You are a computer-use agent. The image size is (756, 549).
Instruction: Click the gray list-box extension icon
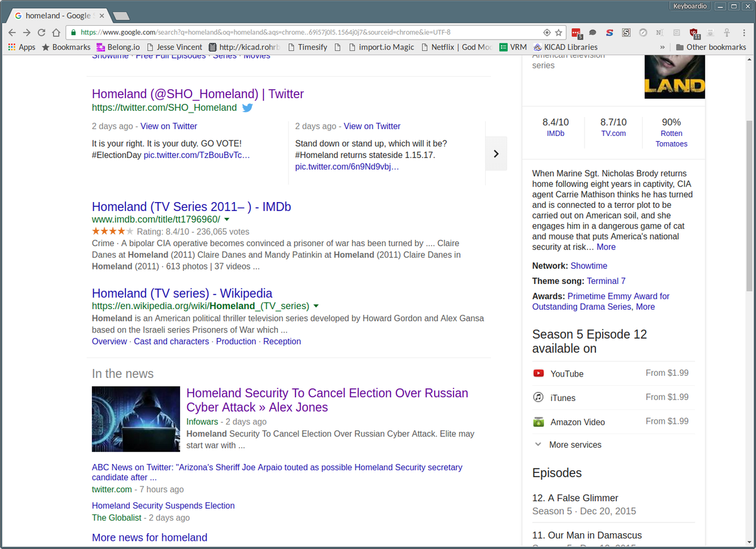tap(677, 32)
